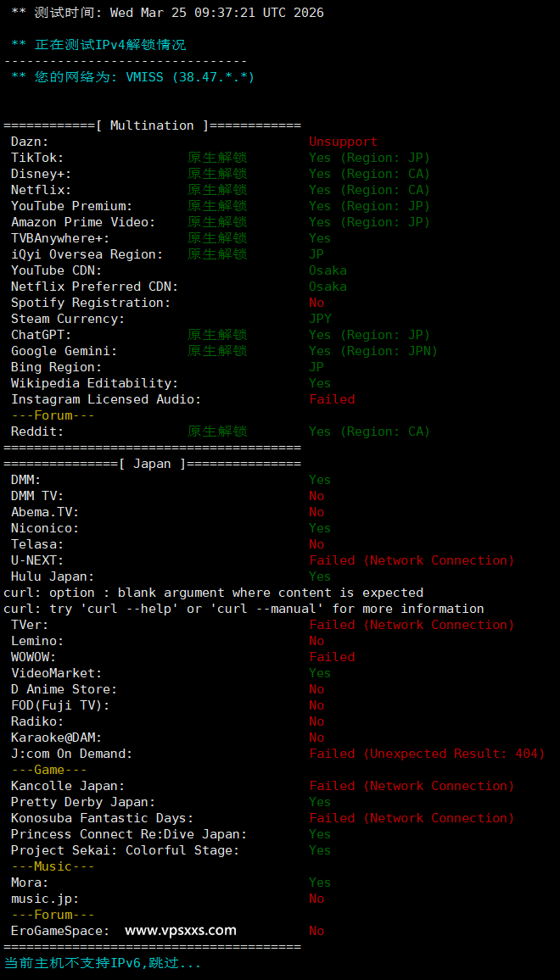This screenshot has height=980, width=560.
Task: Click the Reddit region CA result
Action: tap(369, 432)
